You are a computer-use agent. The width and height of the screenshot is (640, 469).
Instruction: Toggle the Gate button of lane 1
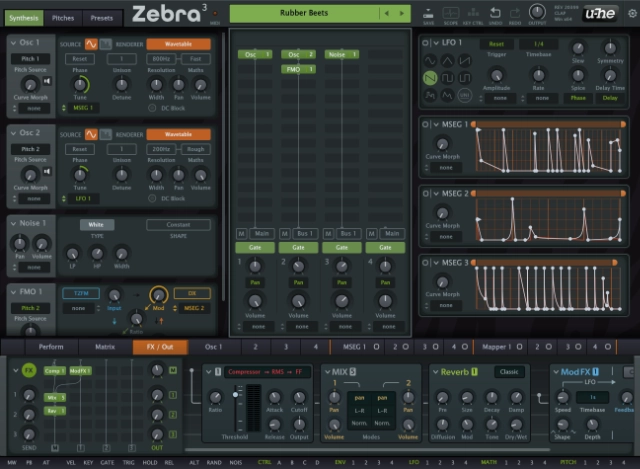click(x=255, y=247)
